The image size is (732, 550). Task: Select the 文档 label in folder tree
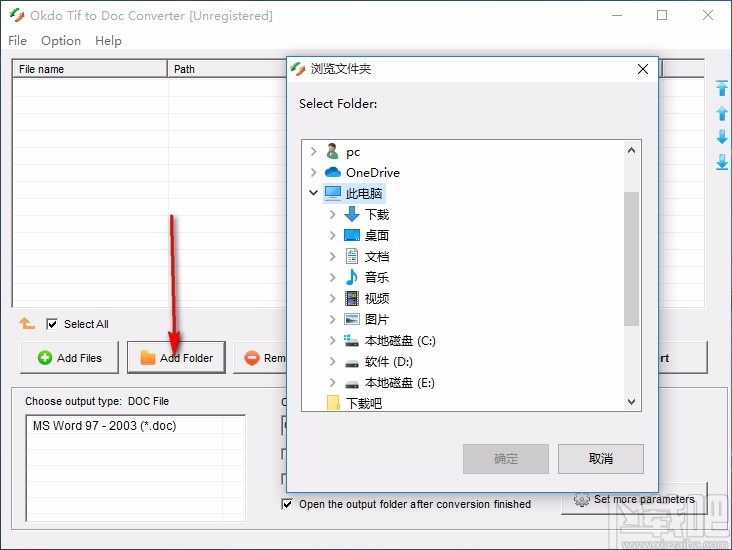point(376,256)
